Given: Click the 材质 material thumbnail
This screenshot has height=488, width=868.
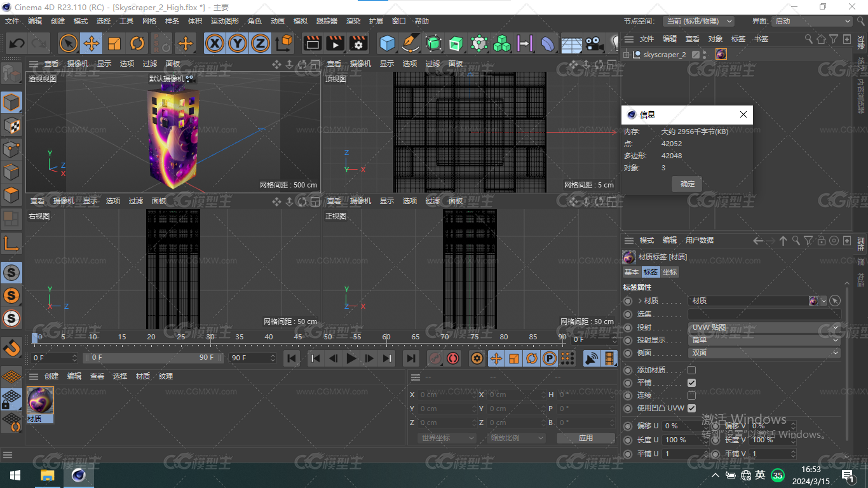Looking at the screenshot, I should point(41,400).
